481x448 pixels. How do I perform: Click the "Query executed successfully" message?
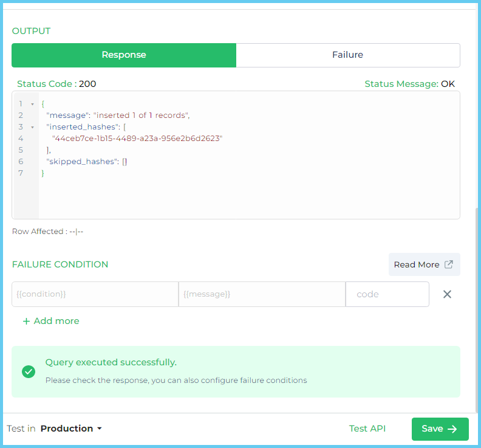tap(111, 362)
